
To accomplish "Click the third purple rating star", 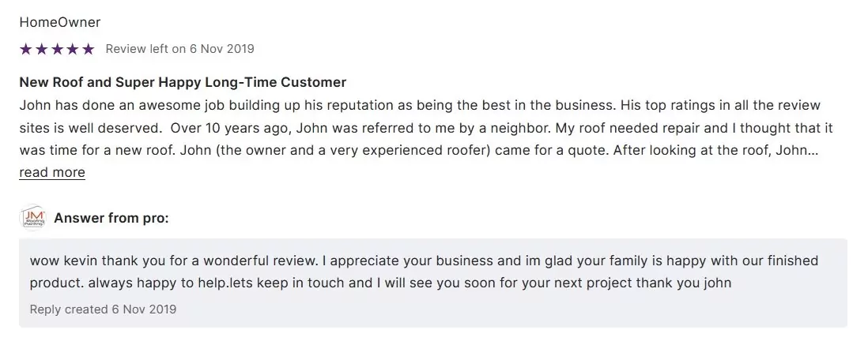I will coord(57,49).
